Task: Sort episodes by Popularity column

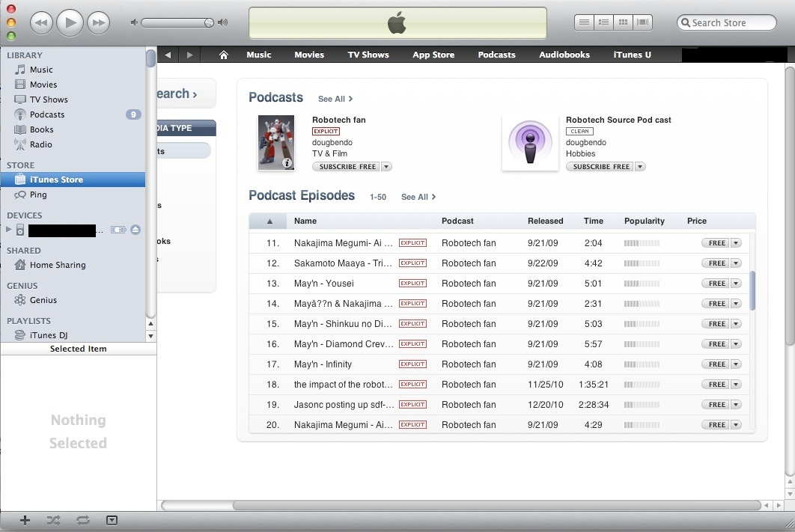Action: pyautogui.click(x=644, y=221)
